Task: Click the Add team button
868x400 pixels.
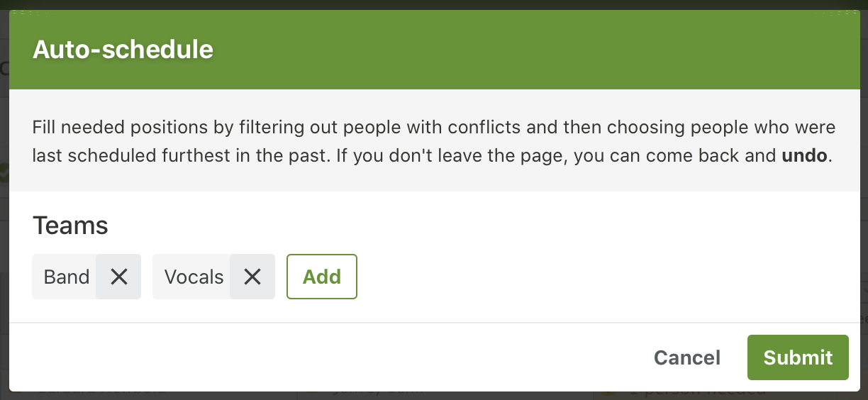Action: [x=322, y=277]
